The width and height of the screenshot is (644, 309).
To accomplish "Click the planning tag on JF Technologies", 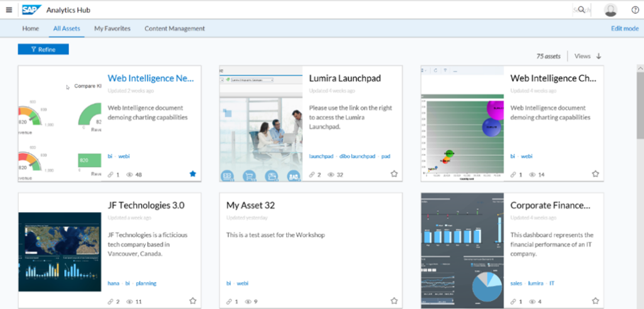I will (x=146, y=283).
